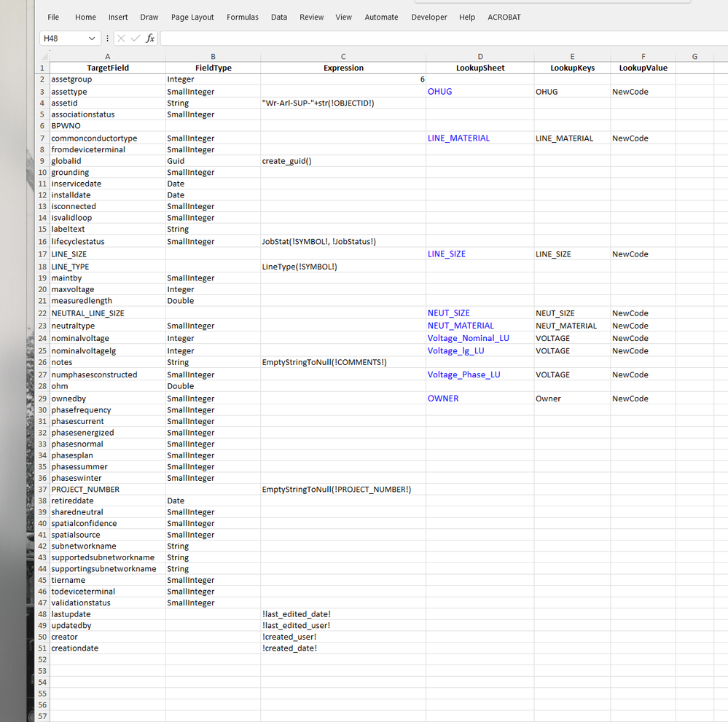
Task: Select the JobStat(!SYMBOL!, !JobStatus!) cell
Action: pyautogui.click(x=343, y=241)
